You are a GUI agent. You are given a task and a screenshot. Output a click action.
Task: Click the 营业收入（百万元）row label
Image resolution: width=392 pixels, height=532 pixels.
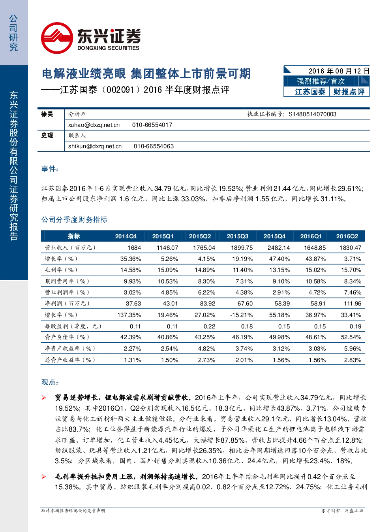point(70,248)
